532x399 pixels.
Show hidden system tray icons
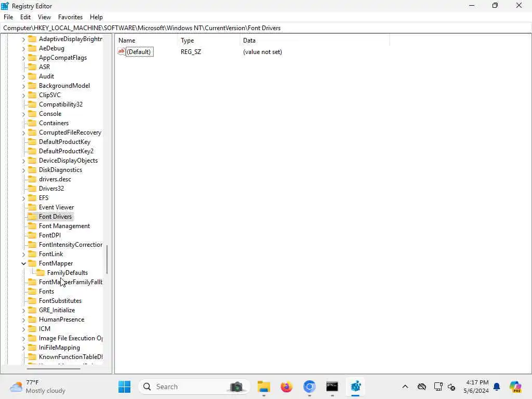pyautogui.click(x=405, y=387)
